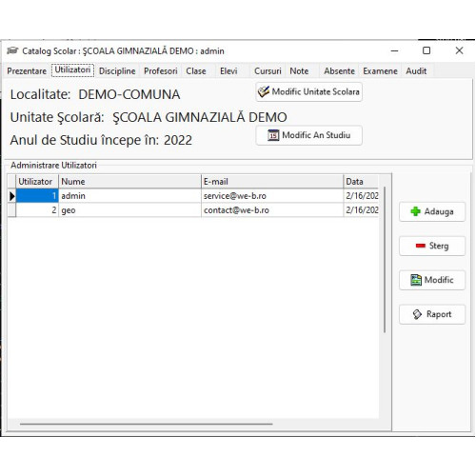Click the Catalog Scolar app icon in title bar
The height and width of the screenshot is (476, 476).
12,50
